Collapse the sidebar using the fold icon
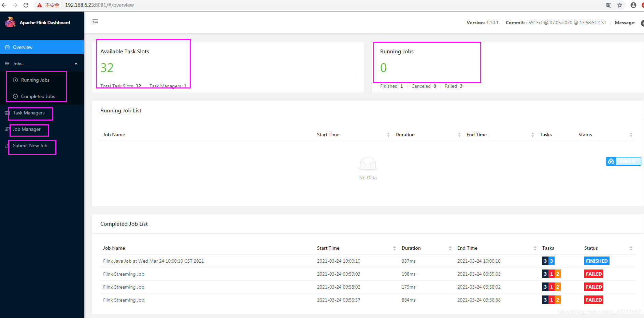 pyautogui.click(x=95, y=22)
